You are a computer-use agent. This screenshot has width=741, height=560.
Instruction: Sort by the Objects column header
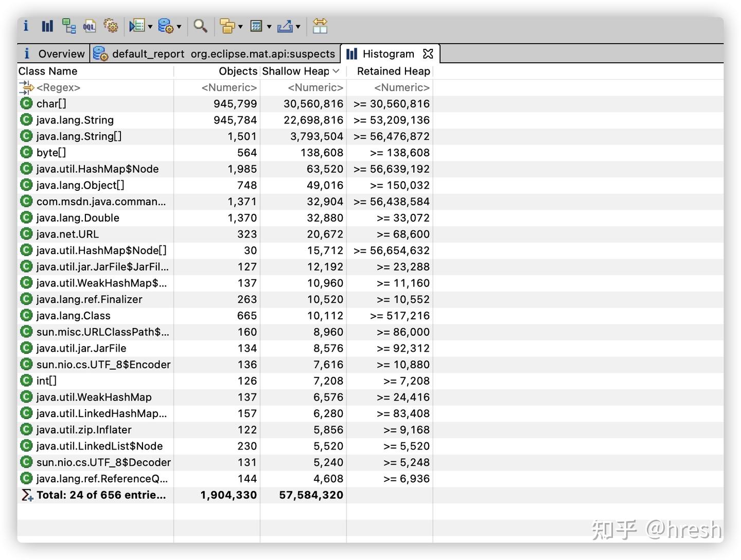coord(217,71)
